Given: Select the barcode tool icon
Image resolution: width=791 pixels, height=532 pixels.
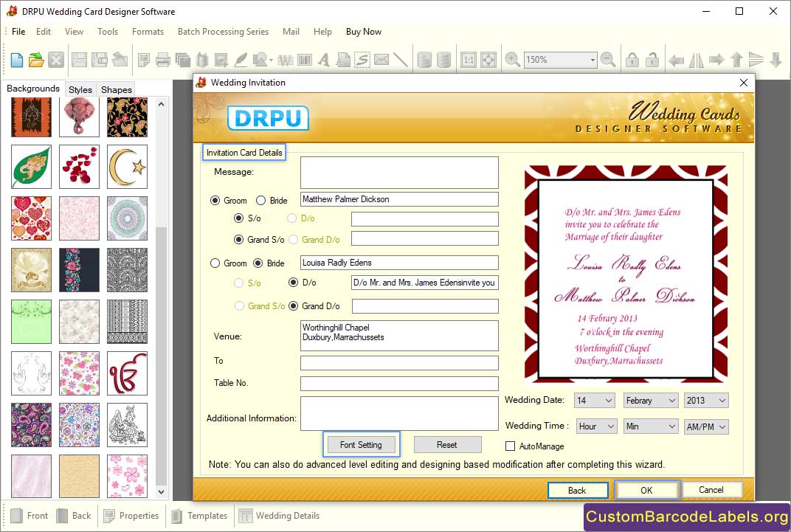Looking at the screenshot, I should pyautogui.click(x=305, y=60).
